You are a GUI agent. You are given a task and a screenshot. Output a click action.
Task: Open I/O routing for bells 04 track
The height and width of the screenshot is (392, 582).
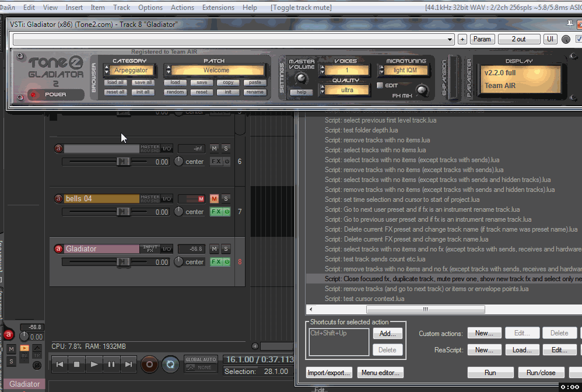pyautogui.click(x=167, y=198)
